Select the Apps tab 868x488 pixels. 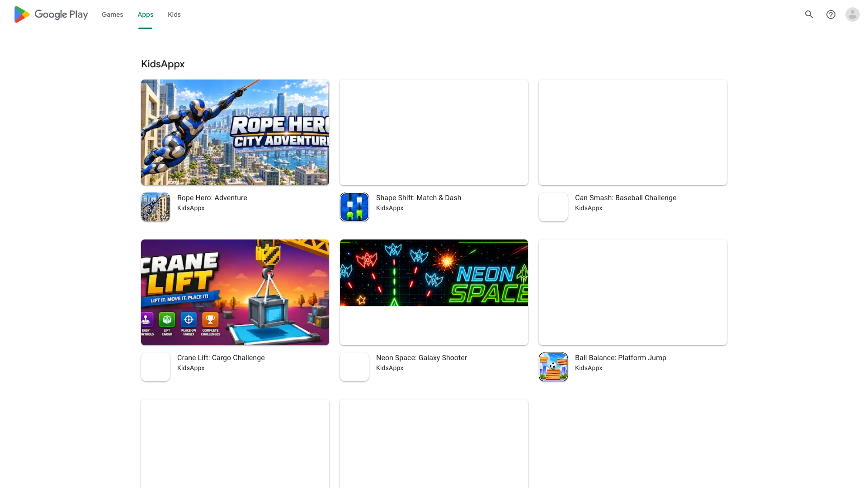146,14
